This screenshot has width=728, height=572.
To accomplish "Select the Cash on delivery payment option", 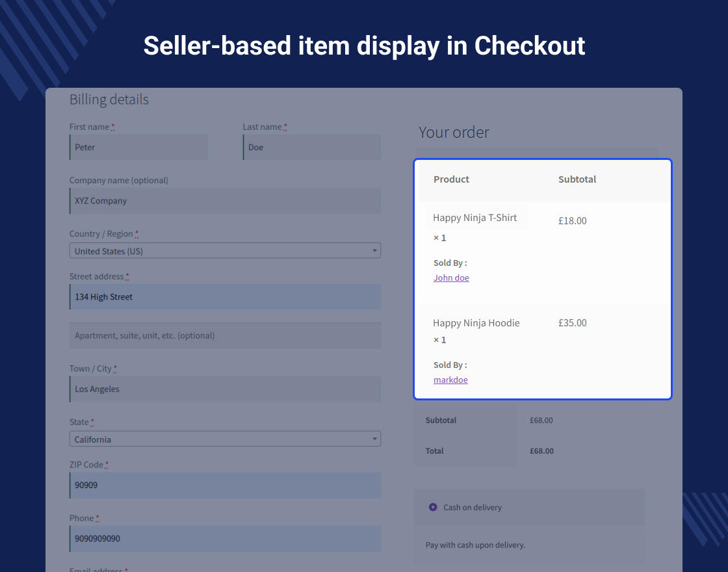I will point(433,507).
